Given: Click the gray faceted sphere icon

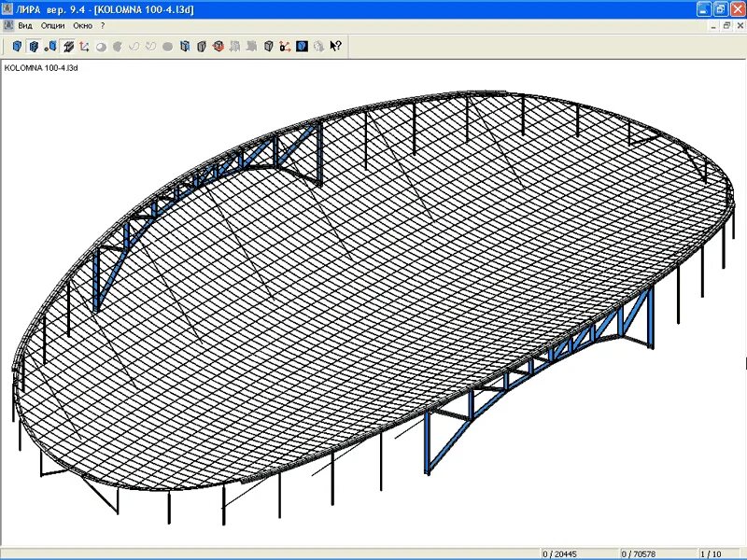Looking at the screenshot, I should (118, 46).
